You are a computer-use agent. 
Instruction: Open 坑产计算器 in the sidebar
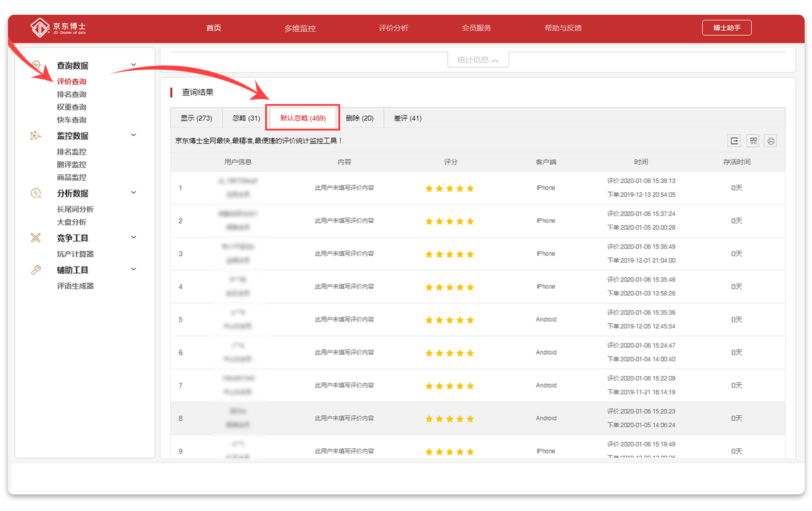point(76,254)
